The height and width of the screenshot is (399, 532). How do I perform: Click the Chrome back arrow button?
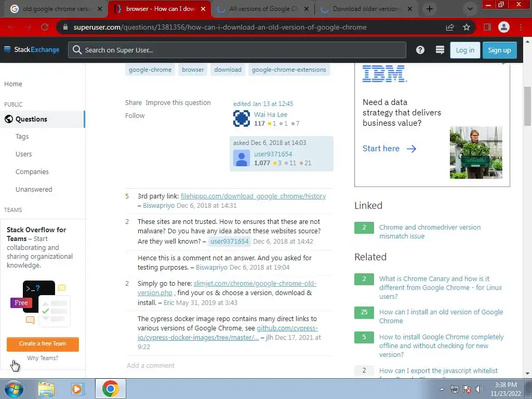point(11,27)
